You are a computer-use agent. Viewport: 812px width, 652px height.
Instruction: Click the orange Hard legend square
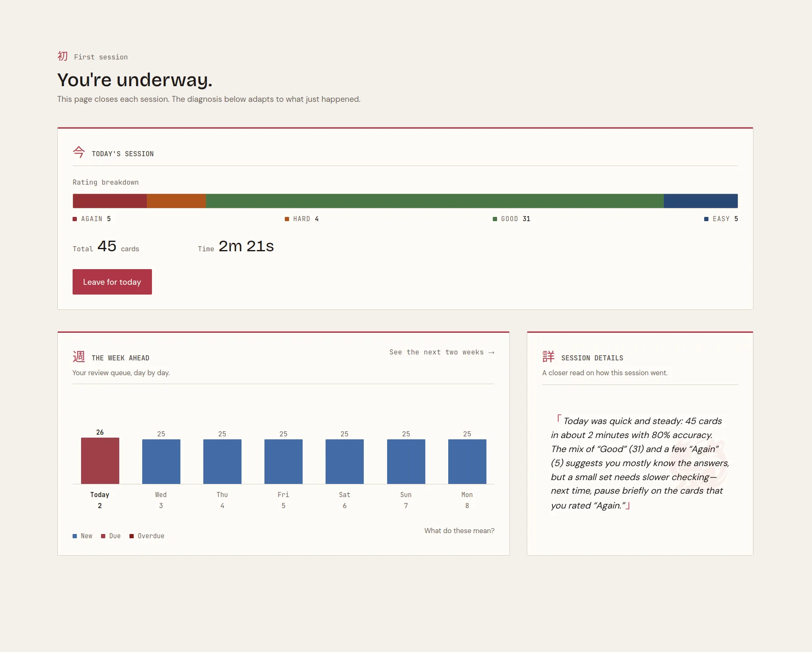287,219
